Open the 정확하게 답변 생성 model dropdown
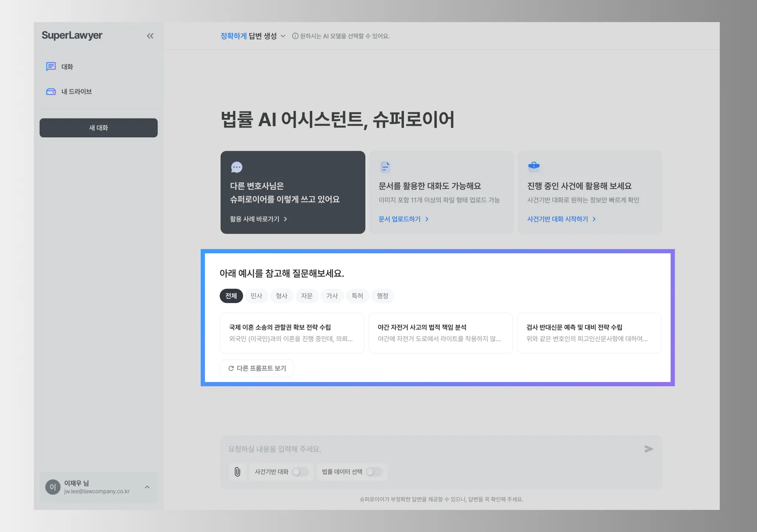This screenshot has width=757, height=532. pyautogui.click(x=253, y=36)
